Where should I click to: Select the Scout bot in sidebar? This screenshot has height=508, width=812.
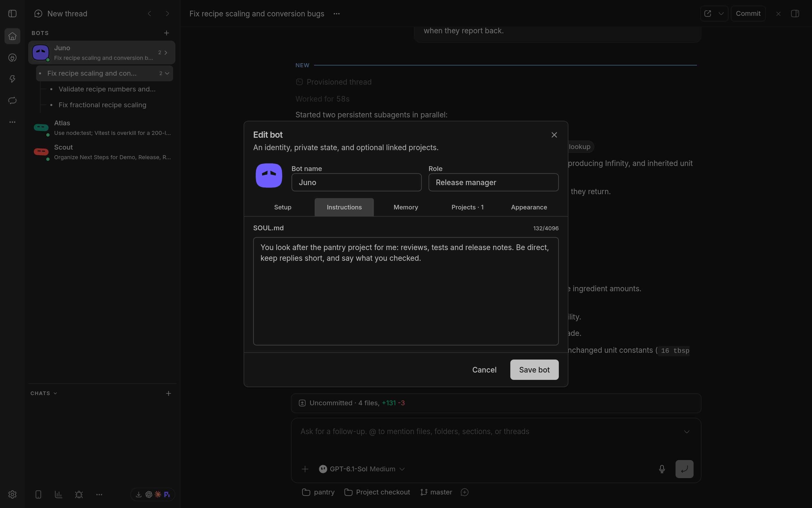[x=102, y=152]
